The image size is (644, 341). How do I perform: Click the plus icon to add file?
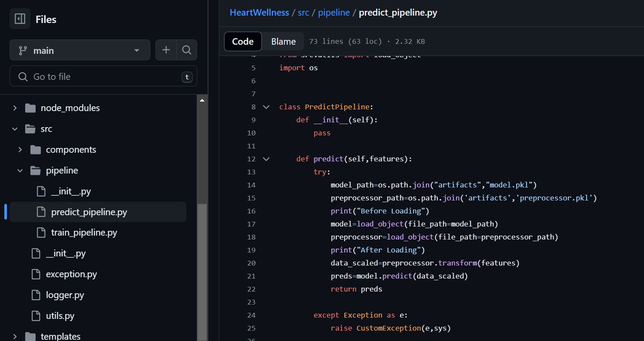pyautogui.click(x=166, y=50)
